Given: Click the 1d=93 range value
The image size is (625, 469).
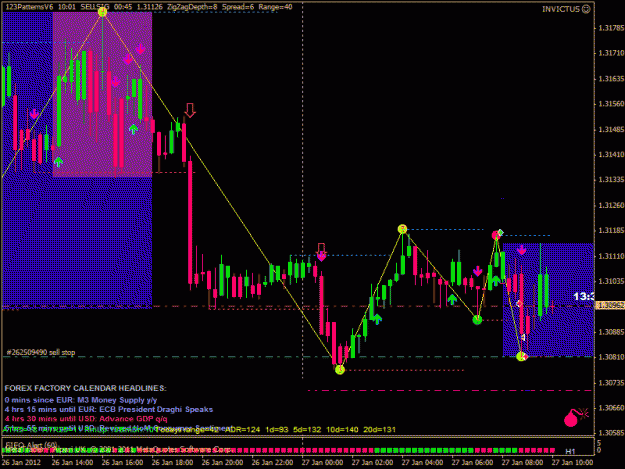Looking at the screenshot, I should pyautogui.click(x=277, y=430).
